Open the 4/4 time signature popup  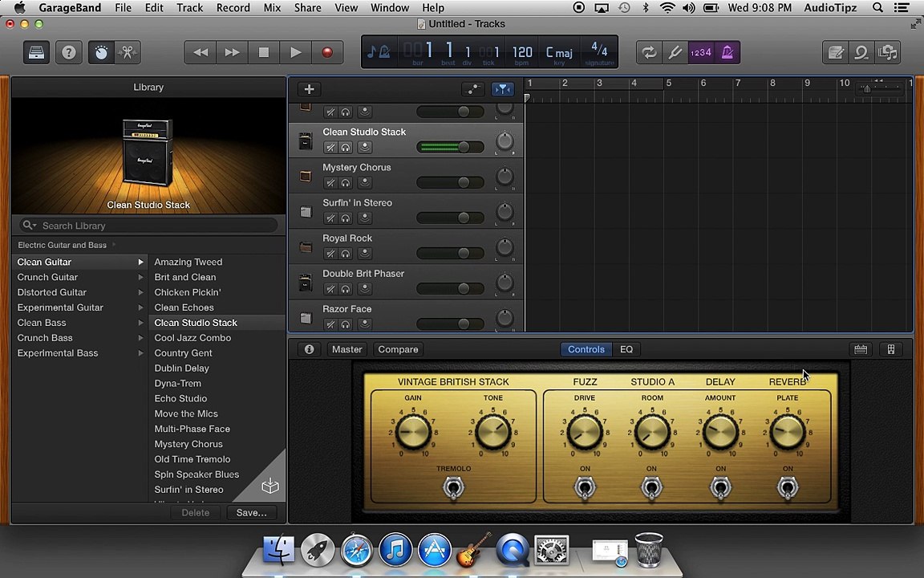click(598, 51)
